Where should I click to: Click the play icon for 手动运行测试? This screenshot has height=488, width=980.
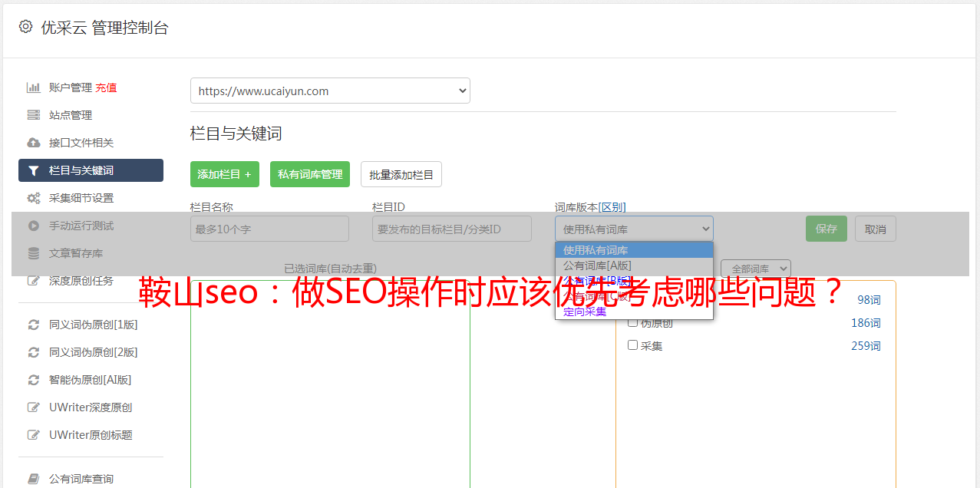(x=34, y=226)
